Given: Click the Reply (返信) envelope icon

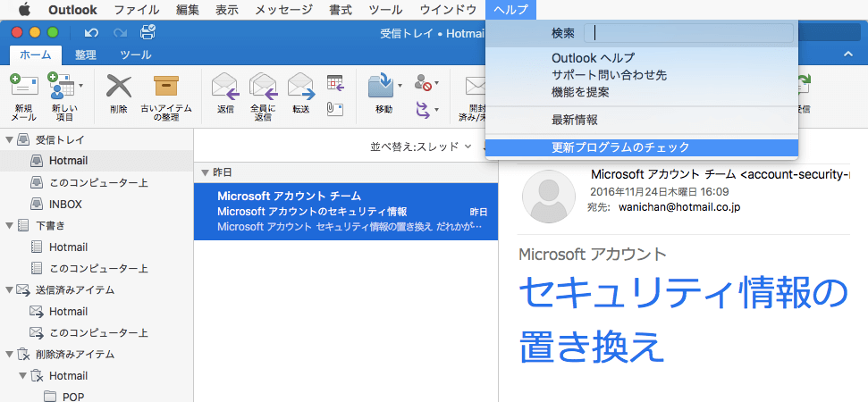Looking at the screenshot, I should (x=224, y=86).
